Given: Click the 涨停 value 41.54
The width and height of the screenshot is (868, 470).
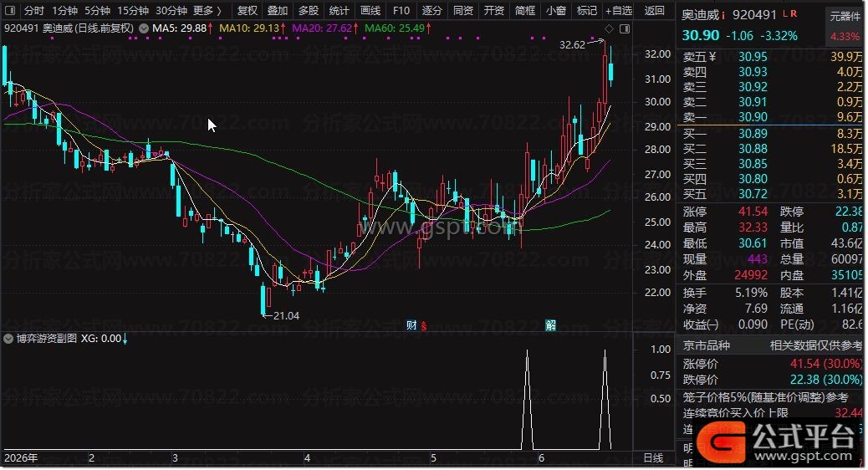Looking at the screenshot, I should click(x=753, y=212).
